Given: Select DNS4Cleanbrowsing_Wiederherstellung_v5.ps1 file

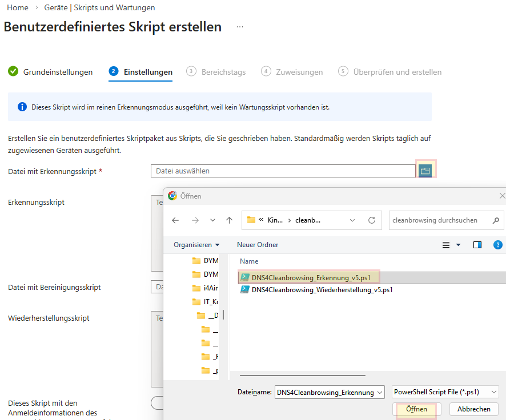Looking at the screenshot, I should 322,289.
